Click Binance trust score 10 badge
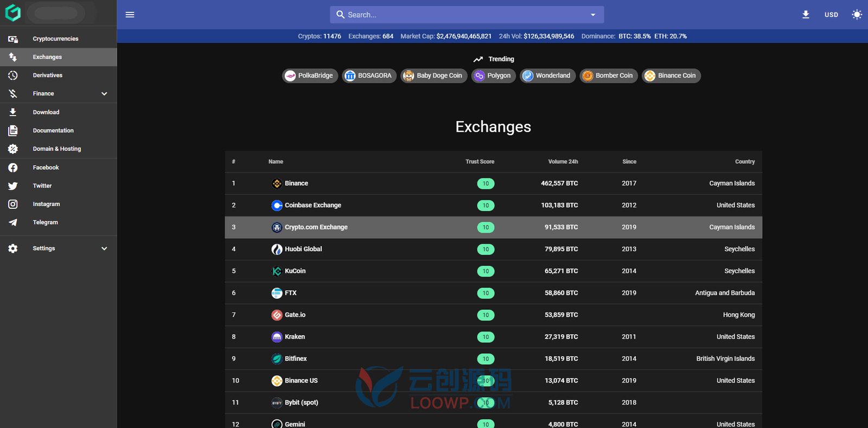 (486, 183)
